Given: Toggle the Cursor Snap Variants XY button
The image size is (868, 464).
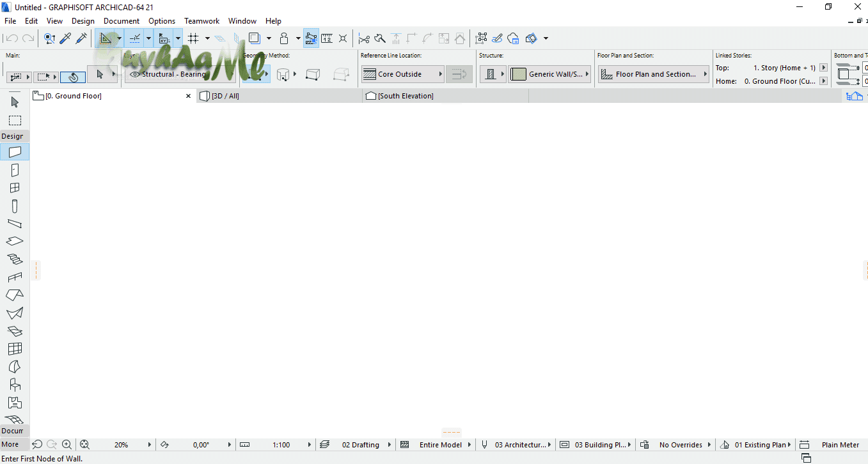Looking at the screenshot, I should coord(164,38).
